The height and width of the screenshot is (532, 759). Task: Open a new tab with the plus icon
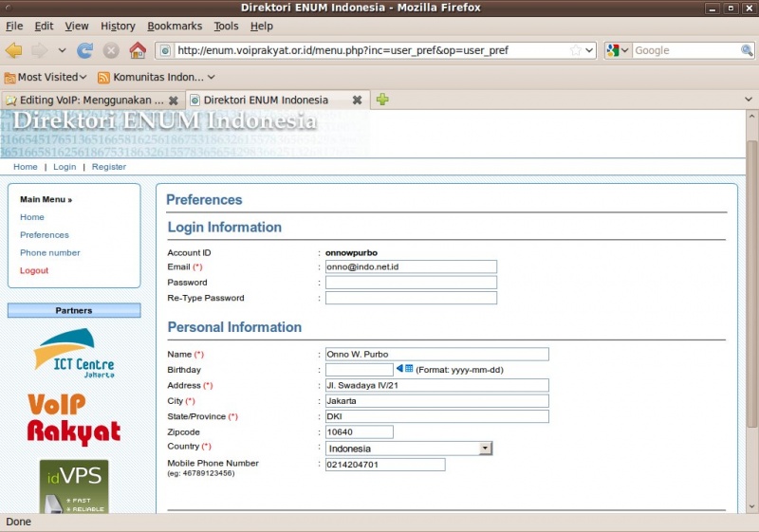[382, 100]
